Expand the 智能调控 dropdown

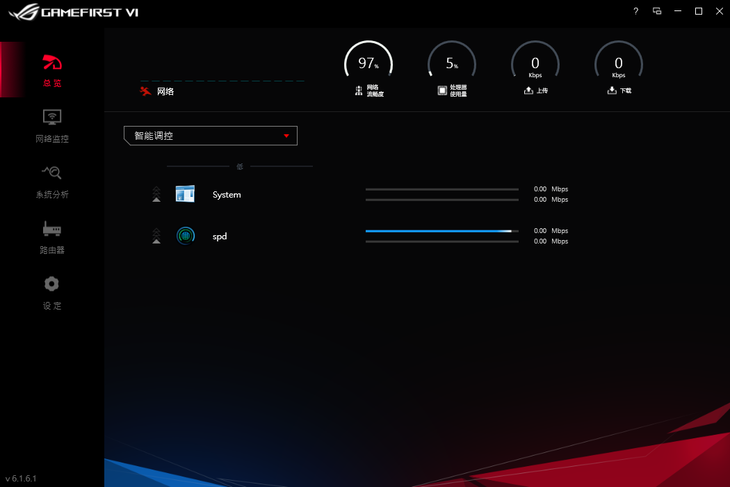coord(210,135)
